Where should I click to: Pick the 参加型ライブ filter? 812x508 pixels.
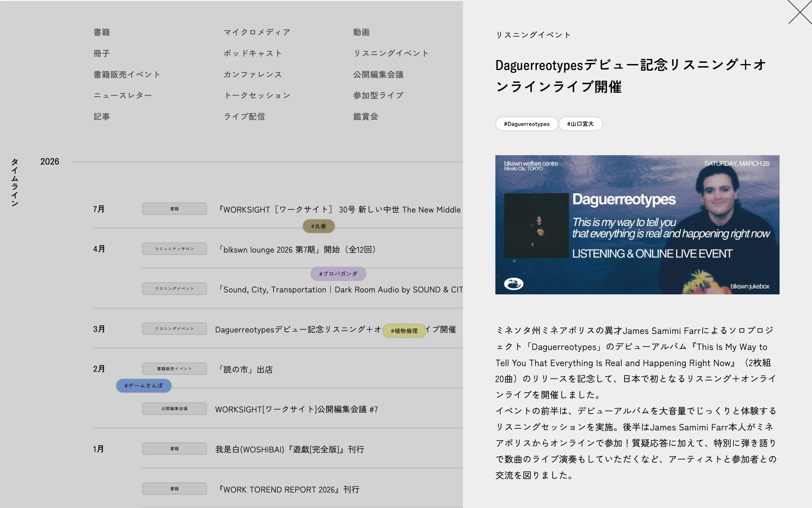pyautogui.click(x=378, y=95)
